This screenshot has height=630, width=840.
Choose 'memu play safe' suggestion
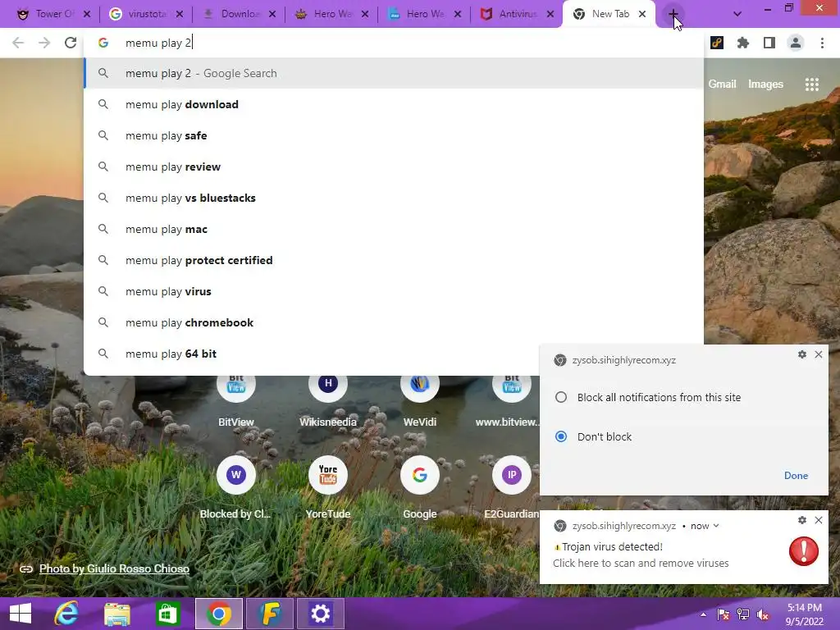(394, 135)
